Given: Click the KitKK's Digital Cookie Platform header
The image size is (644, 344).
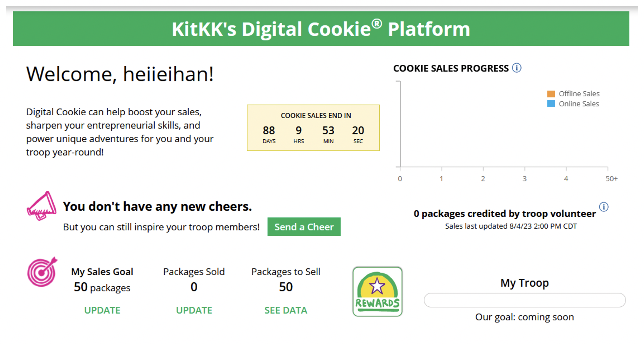Looking at the screenshot, I should [x=321, y=29].
